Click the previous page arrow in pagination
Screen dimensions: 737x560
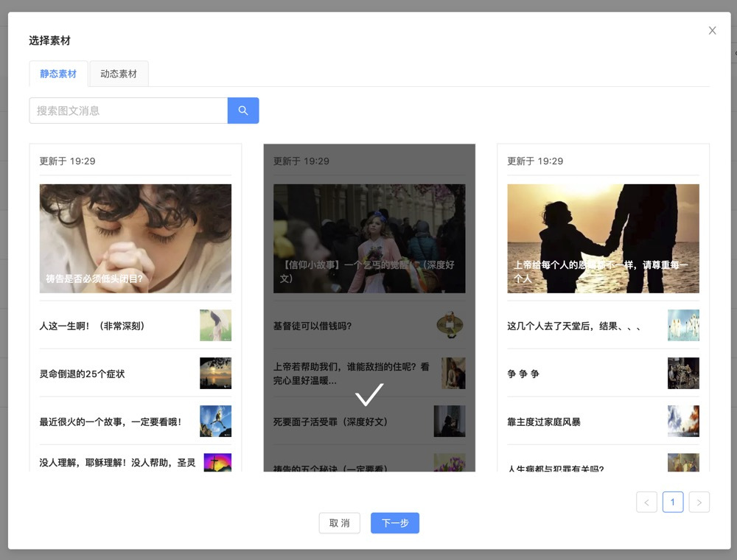(646, 502)
